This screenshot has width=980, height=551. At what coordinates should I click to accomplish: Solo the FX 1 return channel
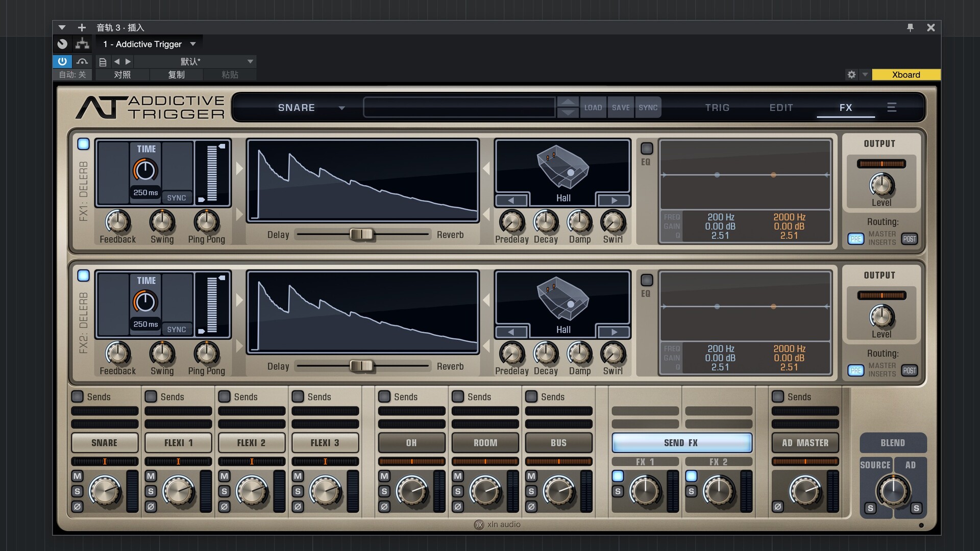click(x=618, y=491)
